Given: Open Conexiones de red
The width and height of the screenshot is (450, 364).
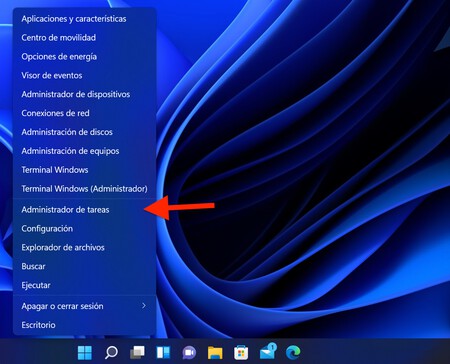Looking at the screenshot, I should [84, 113].
